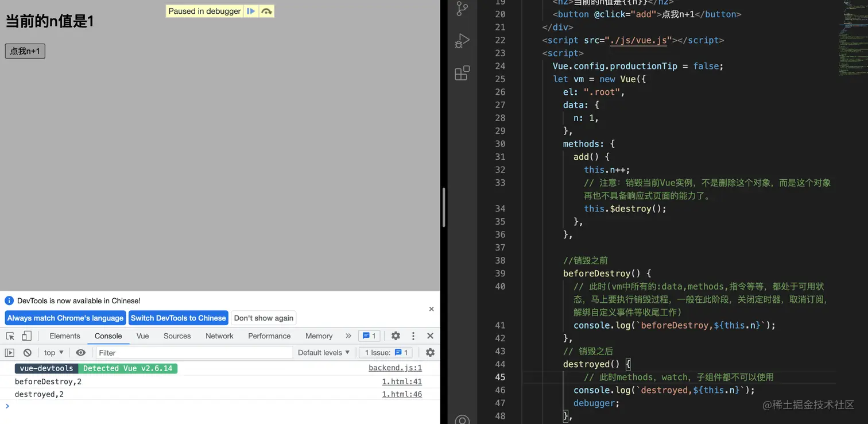Open the backend.js:1 source link
The height and width of the screenshot is (424, 868).
[x=395, y=368]
